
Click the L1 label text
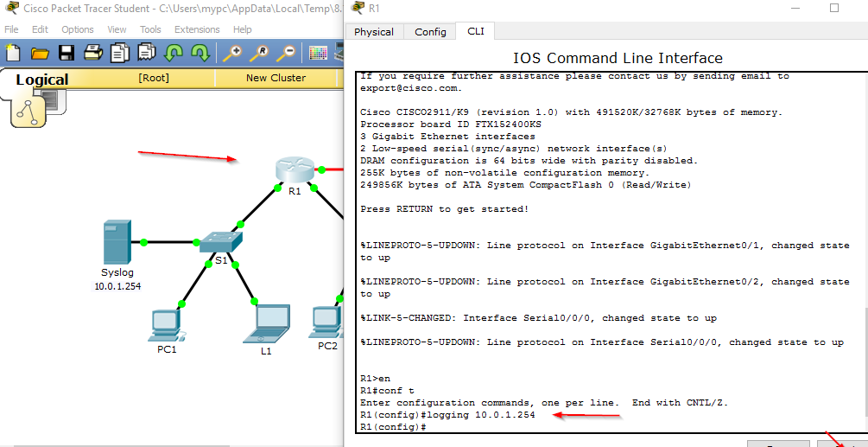tap(266, 351)
